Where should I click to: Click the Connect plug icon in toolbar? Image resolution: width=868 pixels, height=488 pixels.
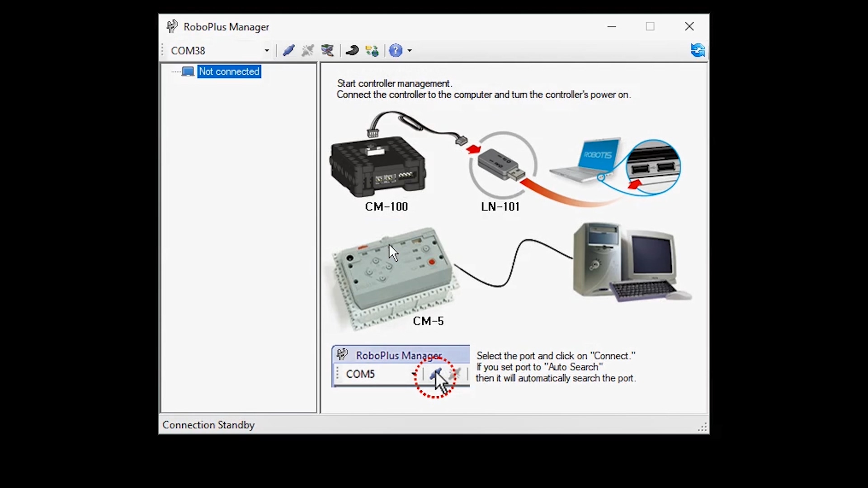point(288,50)
